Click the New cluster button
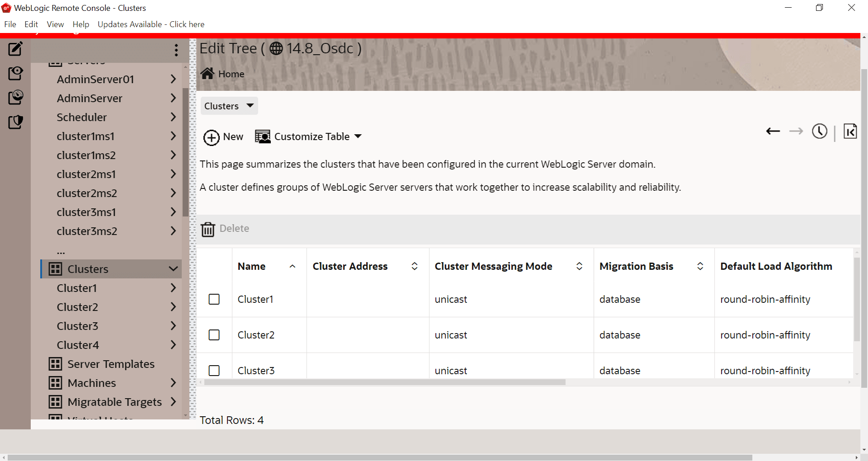The height and width of the screenshot is (461, 868). click(x=223, y=136)
